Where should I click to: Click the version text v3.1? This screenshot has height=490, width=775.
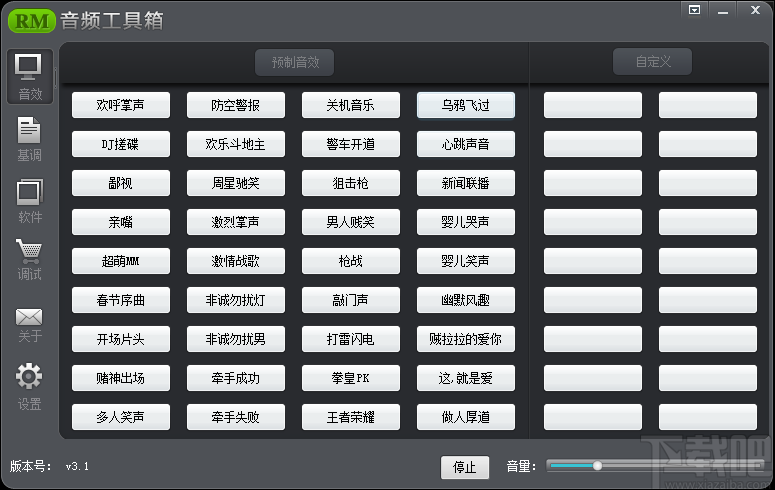tap(77, 466)
